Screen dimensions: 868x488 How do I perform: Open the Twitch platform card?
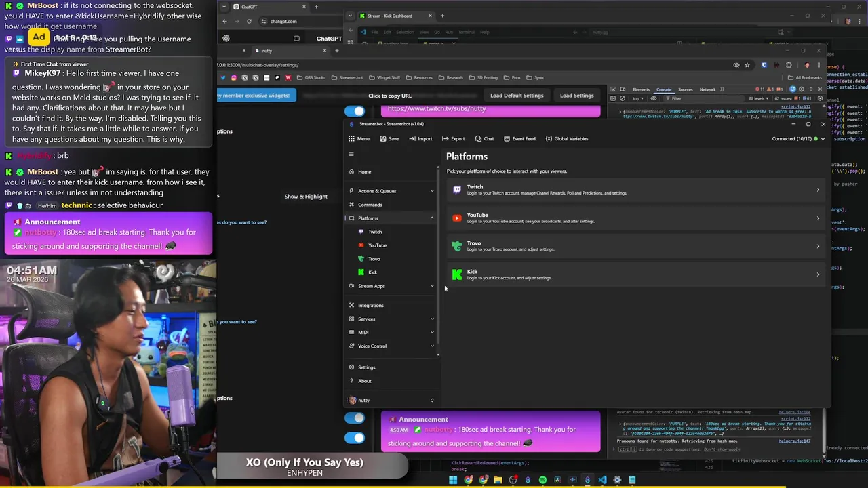[635, 190]
